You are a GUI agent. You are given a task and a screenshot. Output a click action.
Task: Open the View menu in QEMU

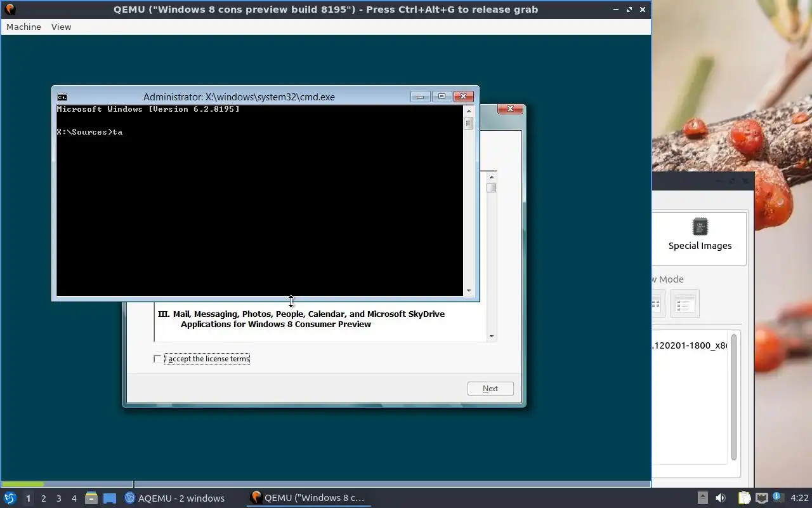(61, 27)
